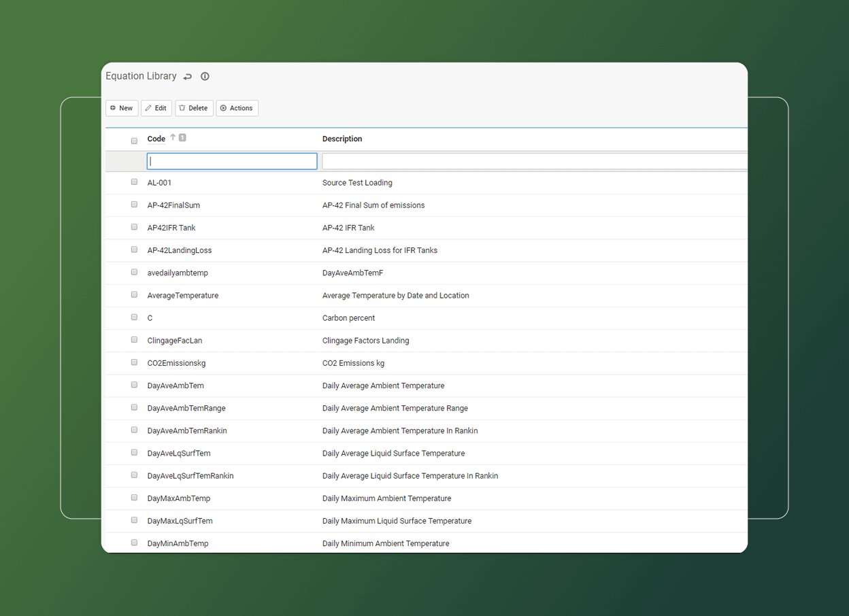Image resolution: width=849 pixels, height=616 pixels.
Task: Click the New button to add an equation
Action: [122, 108]
